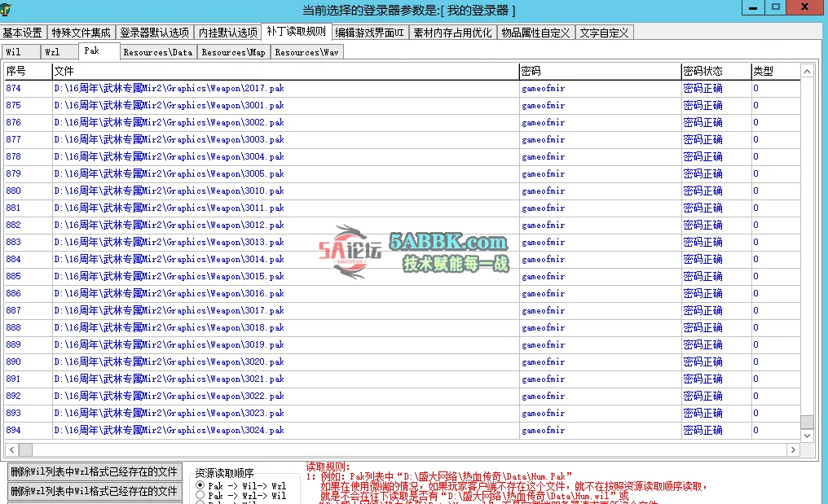828x504 pixels.
Task: Click the 类型 column header
Action: pyautogui.click(x=776, y=72)
